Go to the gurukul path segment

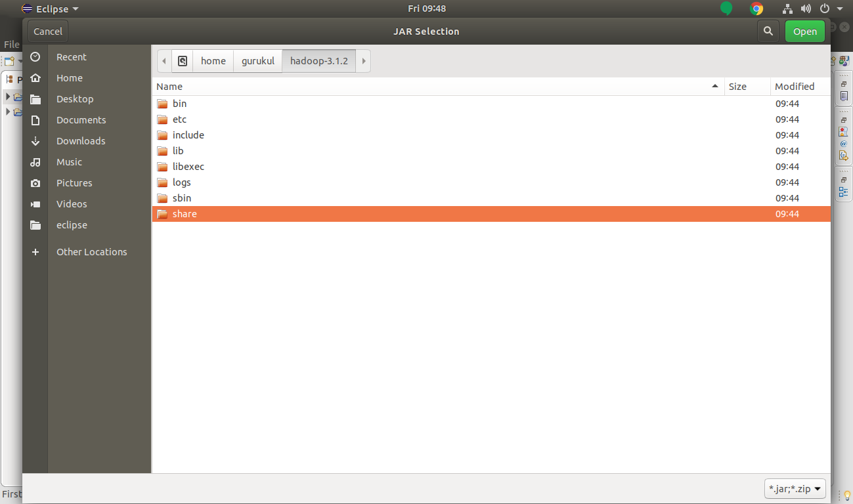pyautogui.click(x=258, y=61)
